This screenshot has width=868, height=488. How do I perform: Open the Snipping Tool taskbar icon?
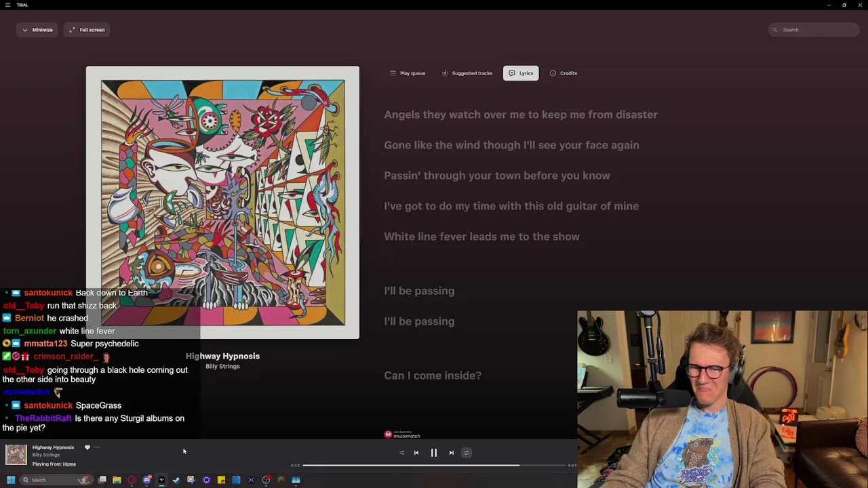coord(191,480)
